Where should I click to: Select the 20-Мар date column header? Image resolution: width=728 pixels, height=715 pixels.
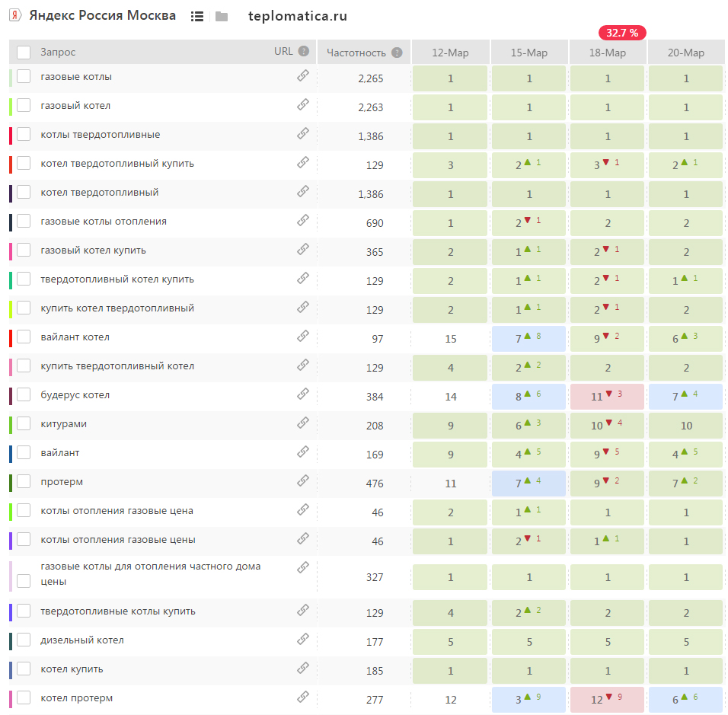click(x=686, y=53)
